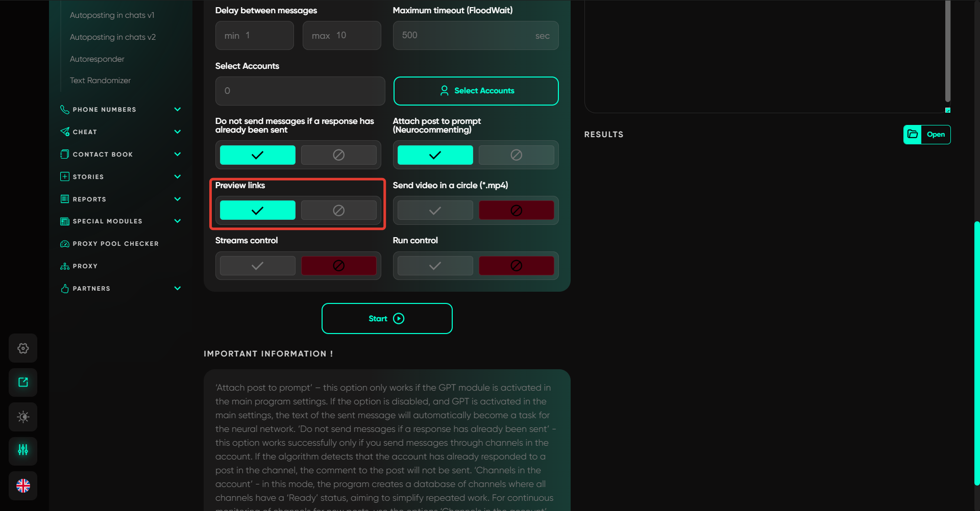Click the settings gear icon in left rail
Viewport: 980px width, 511px height.
point(23,348)
